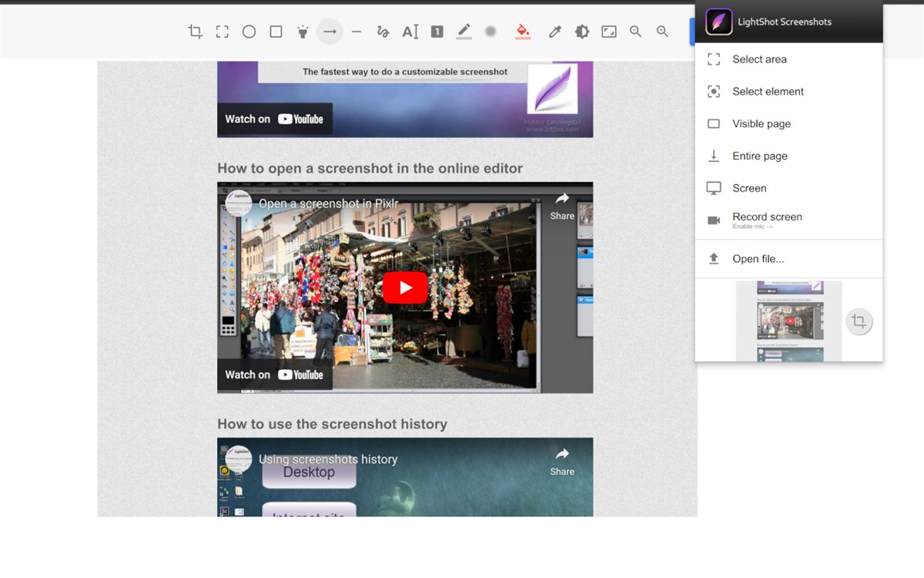Screen dimensions: 924x578
Task: Select the Crop tool
Action: (195, 32)
